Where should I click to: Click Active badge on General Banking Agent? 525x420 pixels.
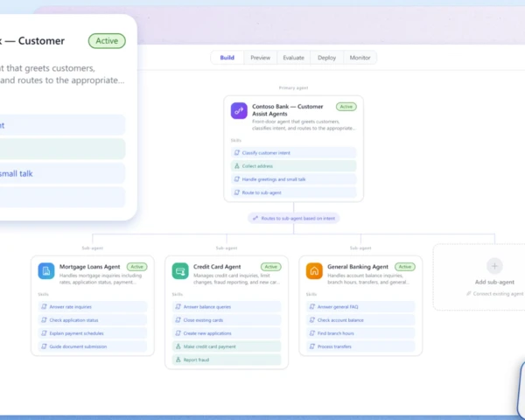coord(405,267)
